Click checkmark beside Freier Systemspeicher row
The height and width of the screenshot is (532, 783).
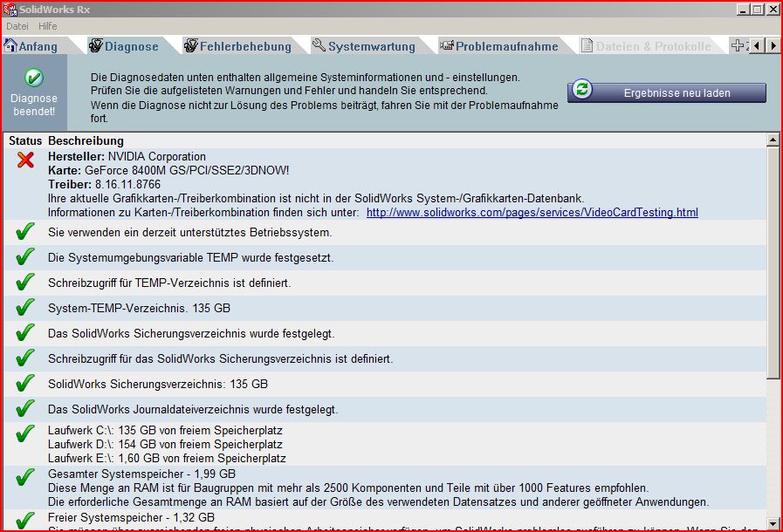pyautogui.click(x=25, y=521)
